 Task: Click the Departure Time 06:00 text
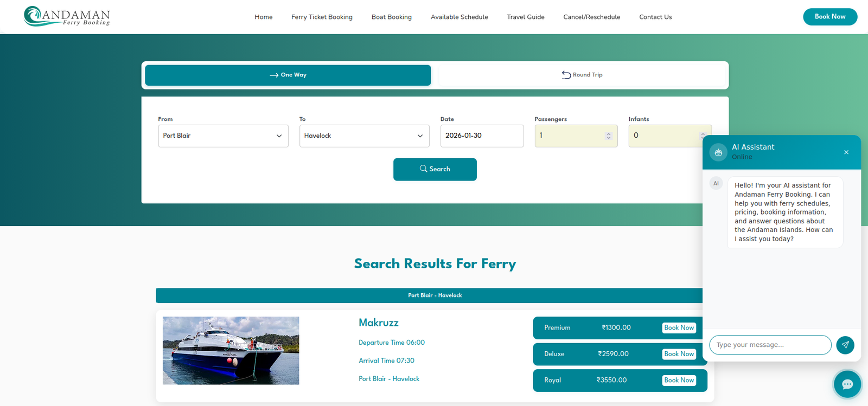click(x=392, y=343)
